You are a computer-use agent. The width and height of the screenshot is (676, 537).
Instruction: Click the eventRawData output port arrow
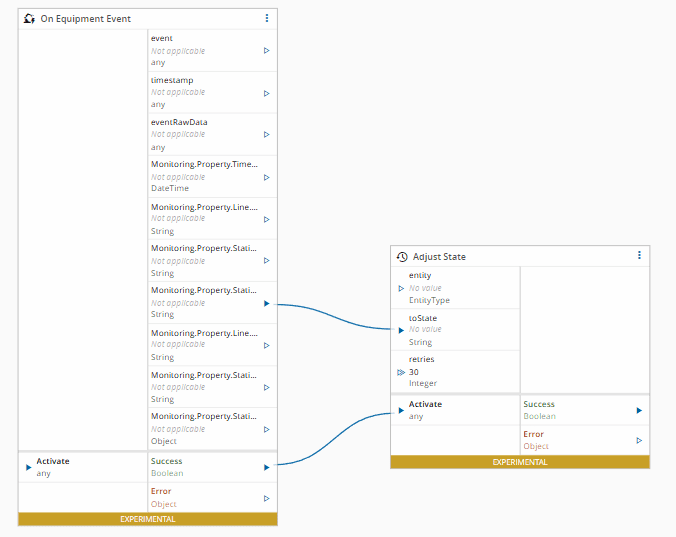click(x=266, y=134)
